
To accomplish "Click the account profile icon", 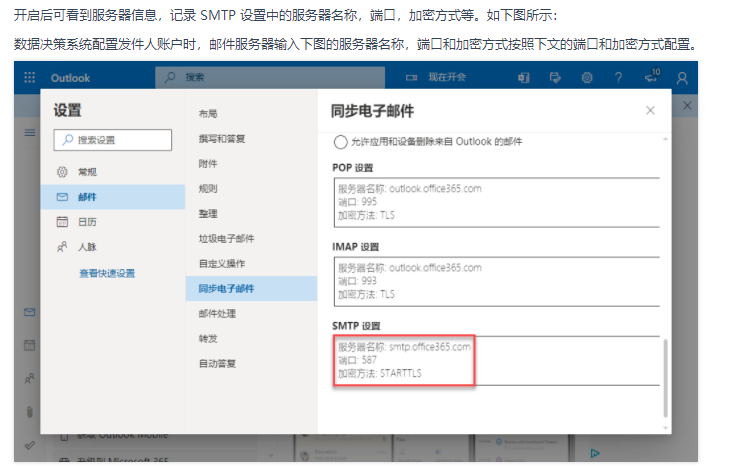I will point(682,78).
